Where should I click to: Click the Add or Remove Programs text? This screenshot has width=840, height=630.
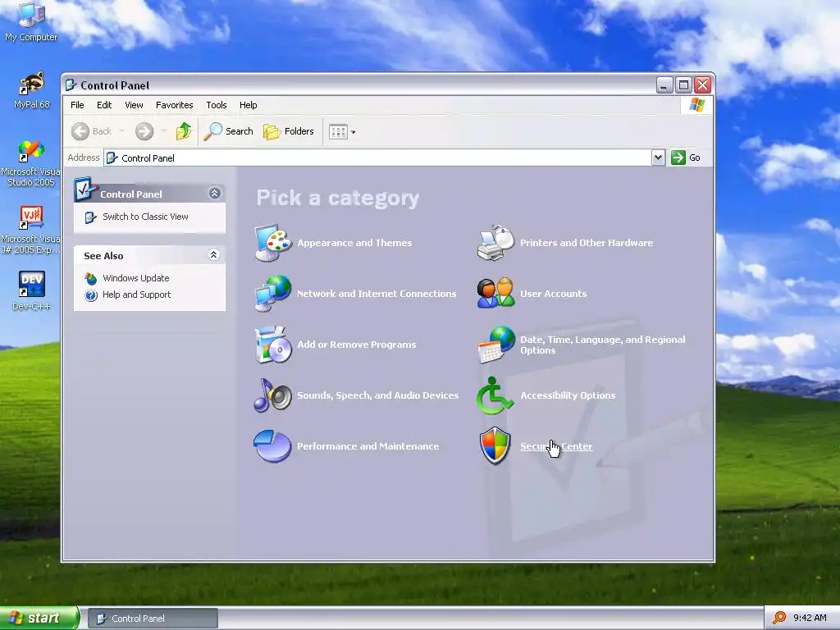(x=356, y=345)
